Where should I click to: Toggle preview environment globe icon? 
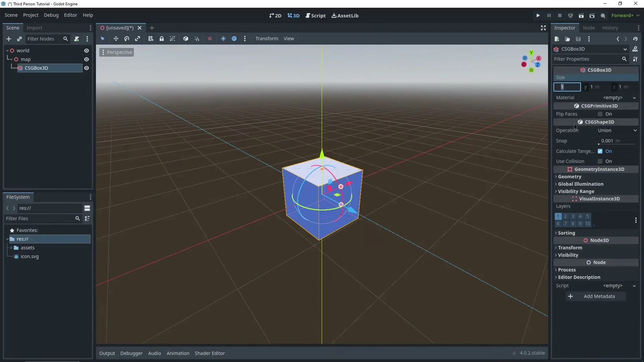234,39
